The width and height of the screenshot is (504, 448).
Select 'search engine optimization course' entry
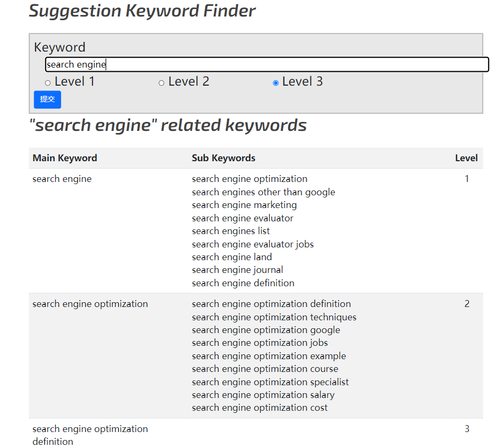265,369
